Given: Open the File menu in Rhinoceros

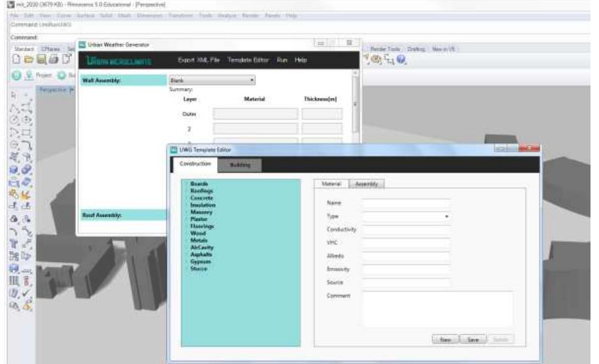Looking at the screenshot, I should coord(14,16).
